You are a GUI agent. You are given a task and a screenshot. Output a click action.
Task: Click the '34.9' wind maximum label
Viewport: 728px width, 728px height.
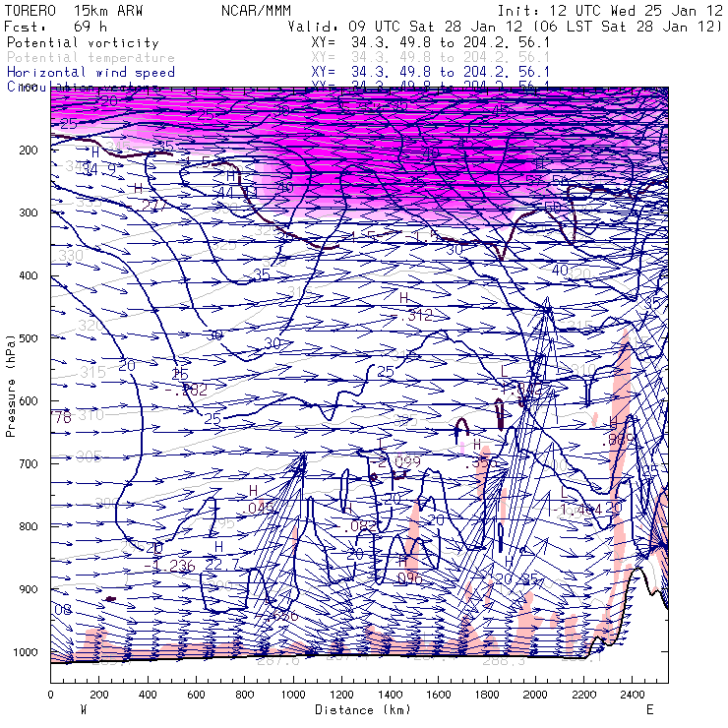[x=98, y=169]
